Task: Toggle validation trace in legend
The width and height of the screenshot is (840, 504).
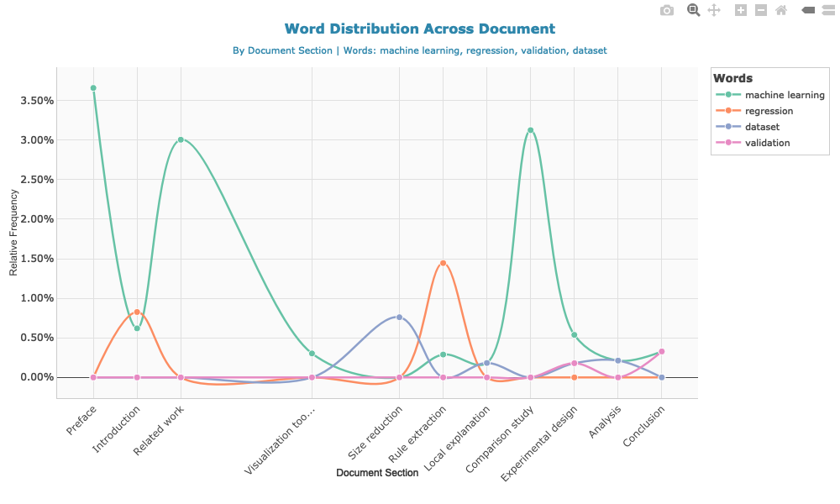Action: (x=767, y=143)
